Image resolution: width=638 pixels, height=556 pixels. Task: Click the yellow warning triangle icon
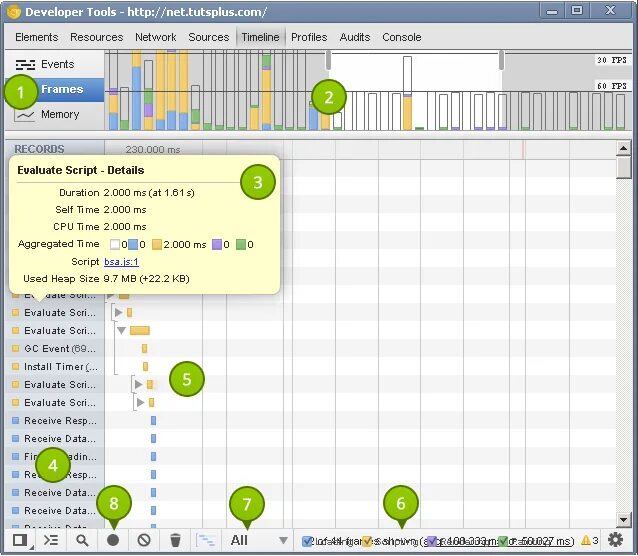[x=586, y=540]
